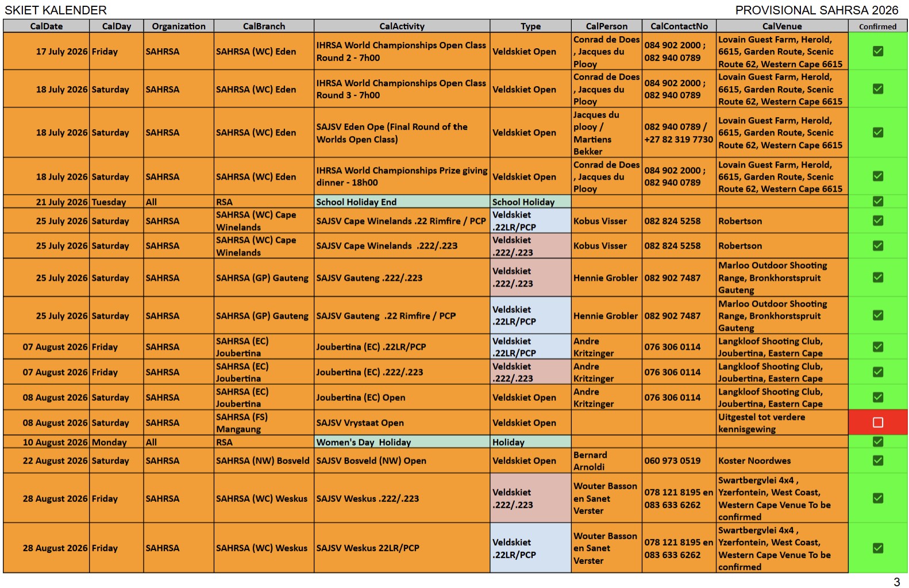909x588 pixels.
Task: Click the Type column header
Action: (531, 26)
